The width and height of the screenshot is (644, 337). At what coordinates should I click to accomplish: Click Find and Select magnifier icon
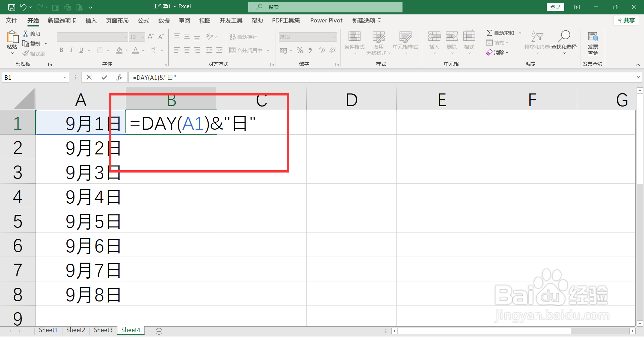pyautogui.click(x=564, y=36)
